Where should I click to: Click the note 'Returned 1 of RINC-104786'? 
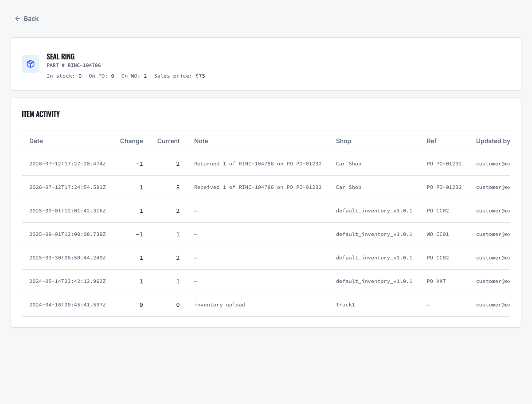[x=258, y=164]
